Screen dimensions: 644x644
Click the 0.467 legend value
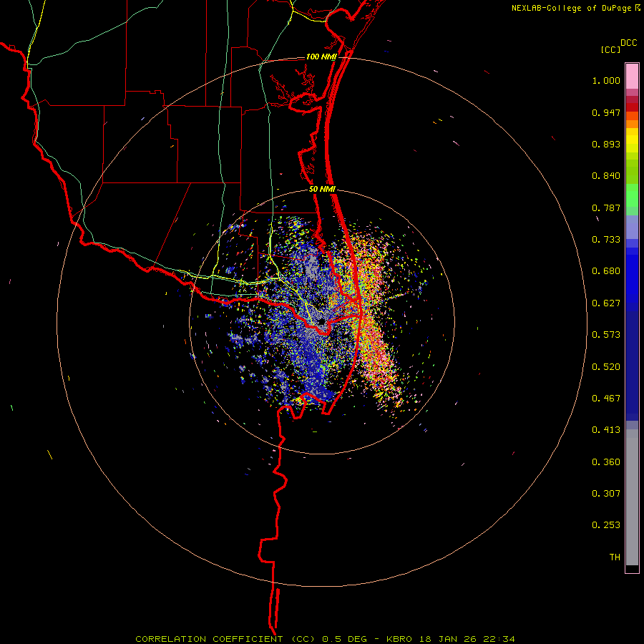pyautogui.click(x=606, y=399)
